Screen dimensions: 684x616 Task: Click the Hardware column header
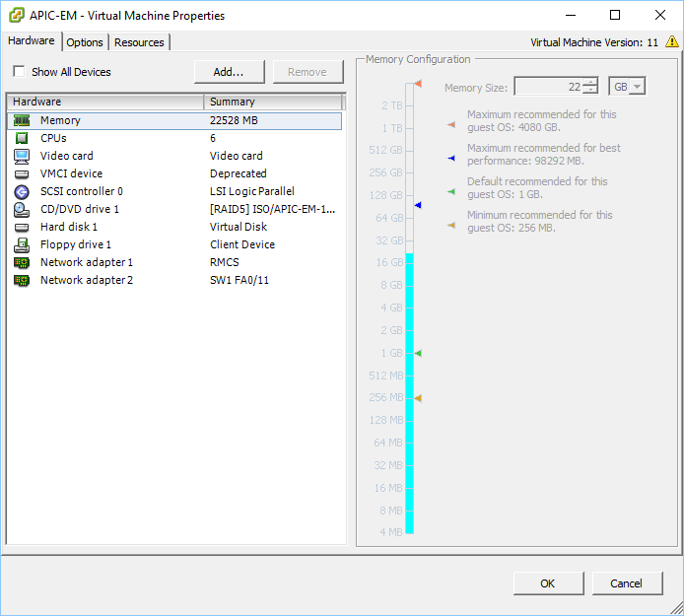(105, 102)
